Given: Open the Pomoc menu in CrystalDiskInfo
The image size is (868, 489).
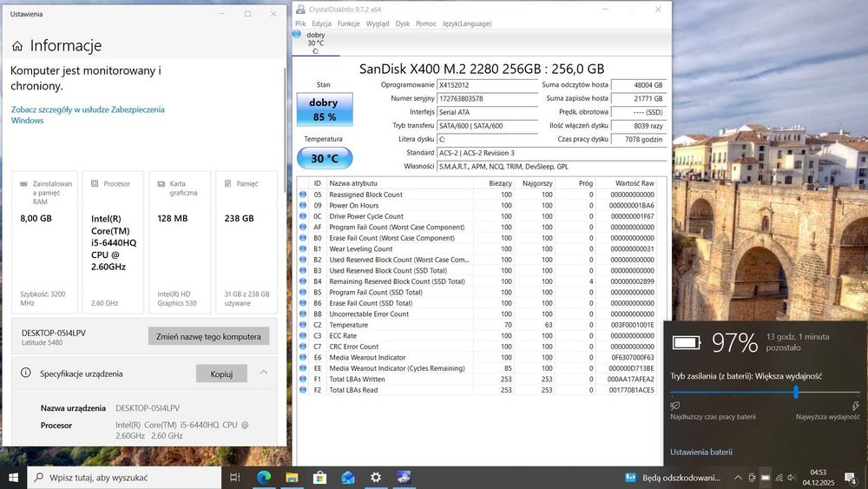Looking at the screenshot, I should pyautogui.click(x=425, y=23).
